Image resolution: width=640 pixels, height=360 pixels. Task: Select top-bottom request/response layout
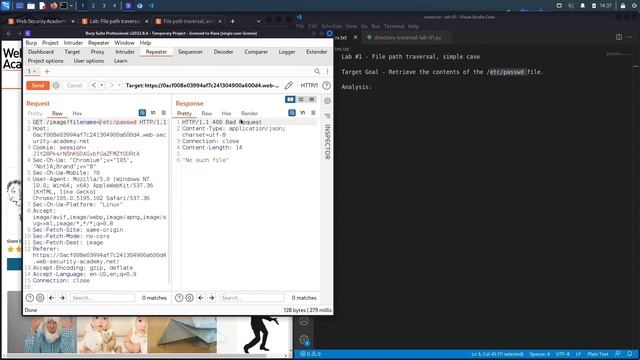[301, 99]
